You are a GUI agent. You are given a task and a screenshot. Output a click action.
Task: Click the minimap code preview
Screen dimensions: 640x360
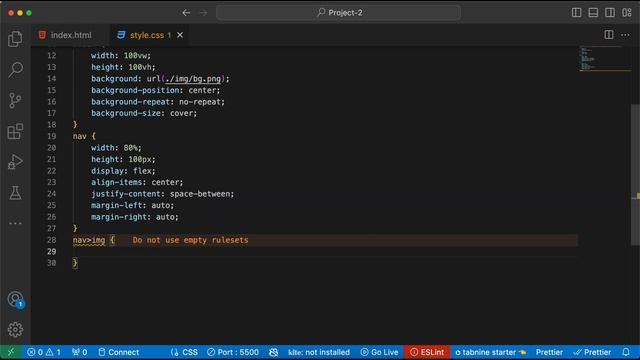[x=605, y=59]
